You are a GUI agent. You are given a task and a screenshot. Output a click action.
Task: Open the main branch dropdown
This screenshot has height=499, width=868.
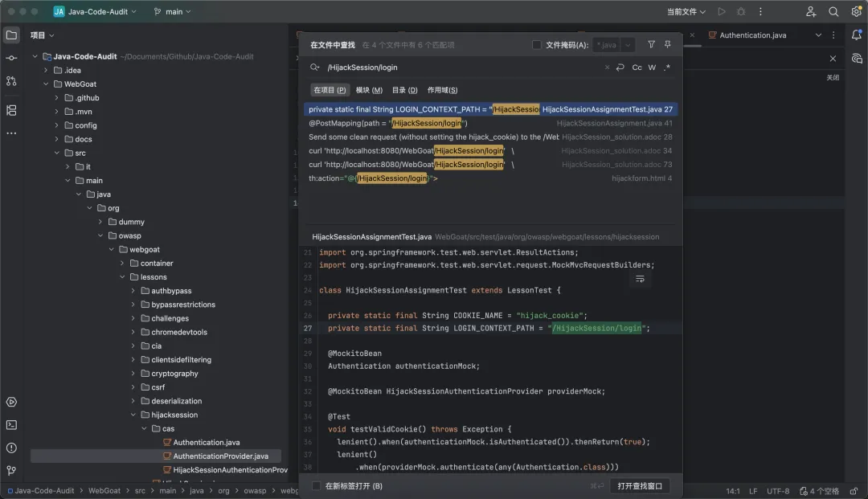click(172, 11)
